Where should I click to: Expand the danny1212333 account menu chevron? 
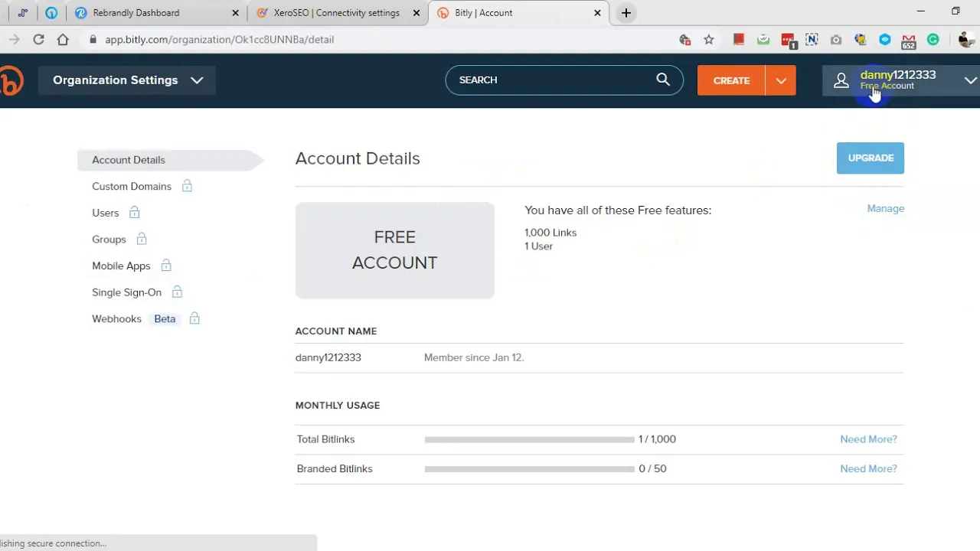(970, 80)
